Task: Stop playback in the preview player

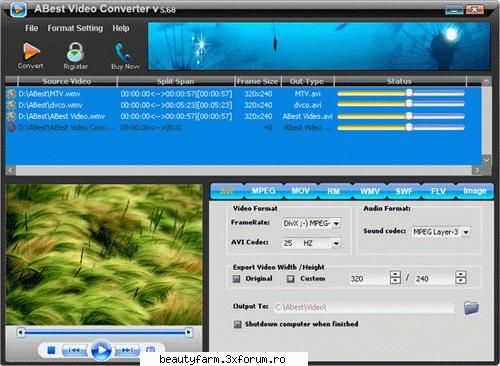Action: click(x=51, y=350)
